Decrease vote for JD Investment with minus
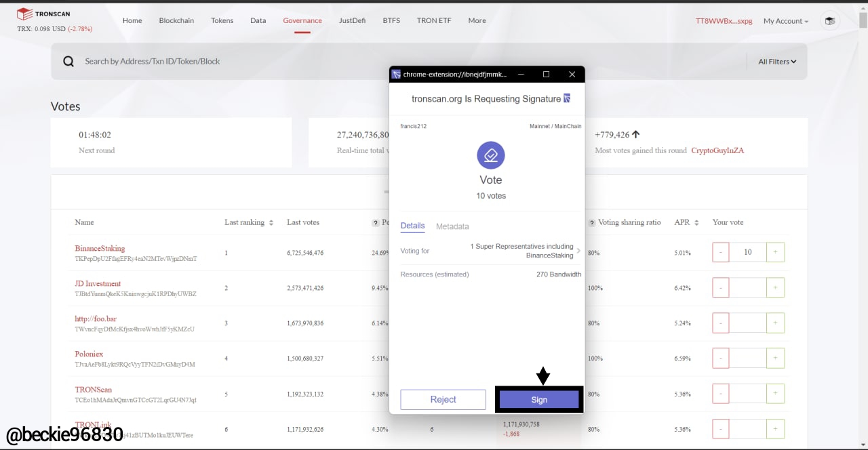868x450 pixels. point(720,287)
